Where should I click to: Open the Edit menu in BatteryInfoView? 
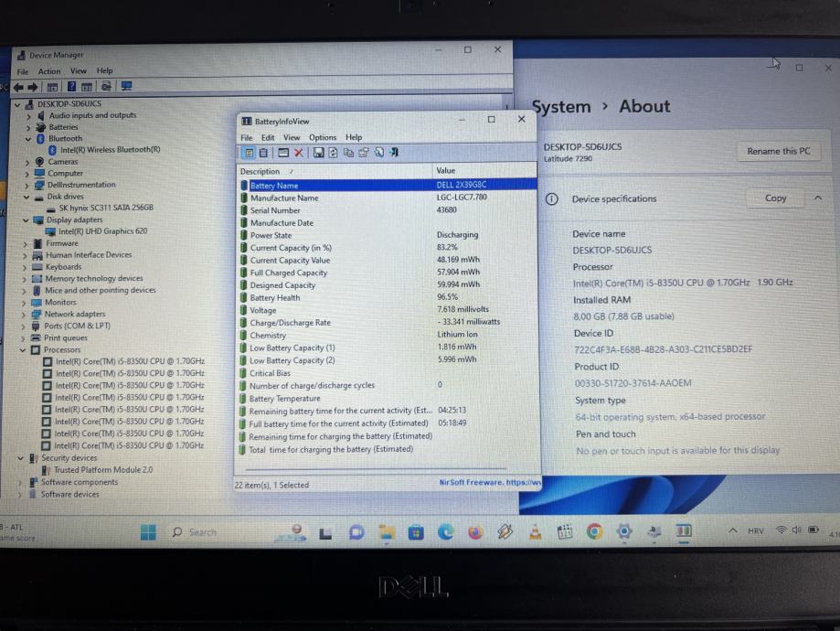pos(268,138)
